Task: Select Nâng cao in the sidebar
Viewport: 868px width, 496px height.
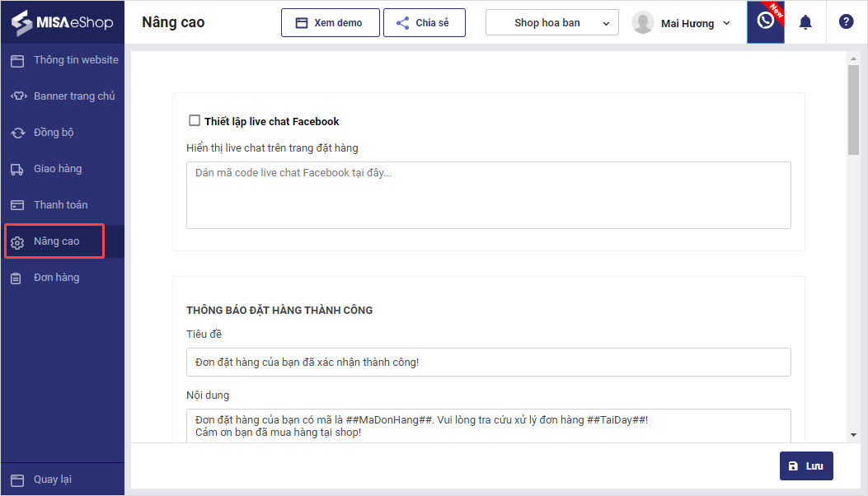Action: point(56,241)
